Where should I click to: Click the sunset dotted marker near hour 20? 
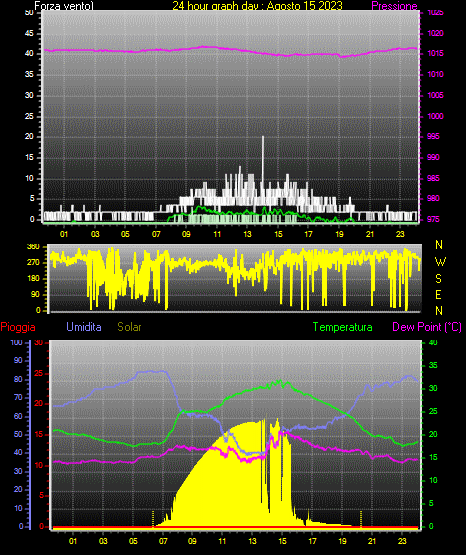click(x=361, y=519)
